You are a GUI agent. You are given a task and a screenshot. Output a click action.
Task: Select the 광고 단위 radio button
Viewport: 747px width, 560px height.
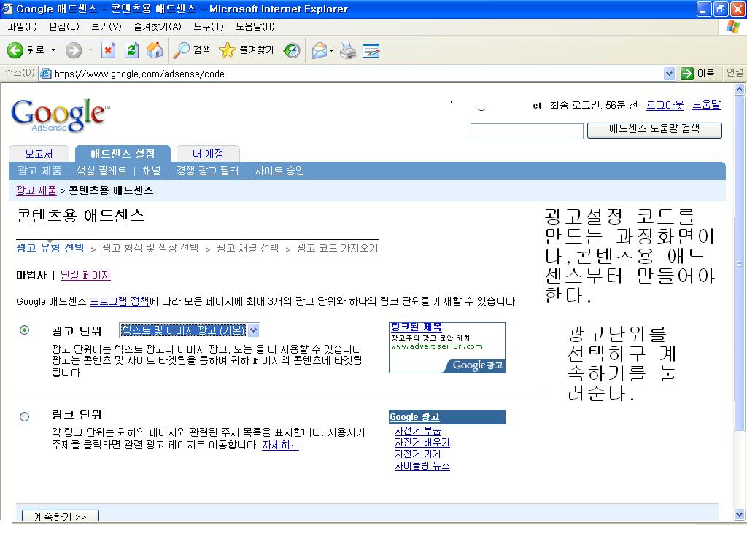24,330
